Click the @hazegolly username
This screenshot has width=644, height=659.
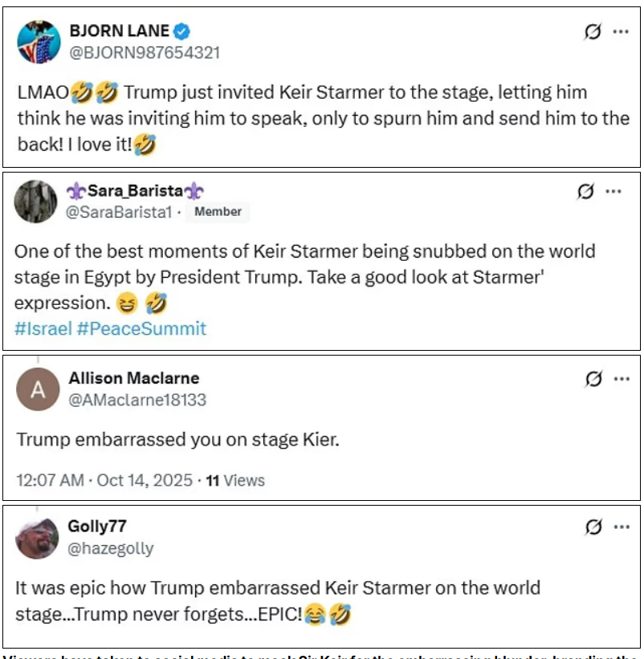pyautogui.click(x=111, y=549)
